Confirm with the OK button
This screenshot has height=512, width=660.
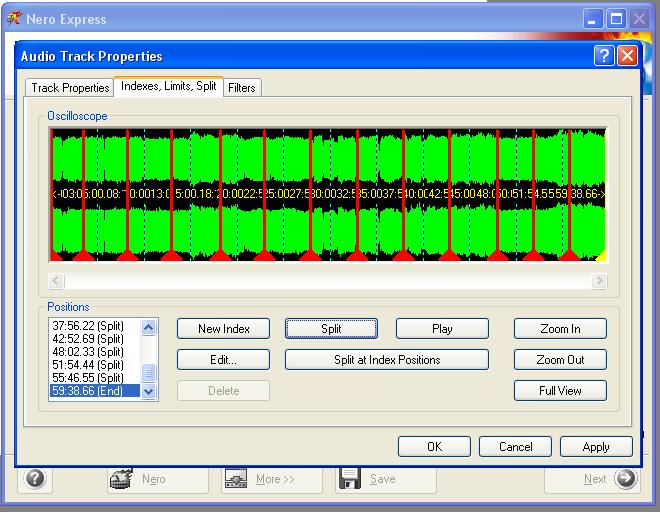[434, 446]
